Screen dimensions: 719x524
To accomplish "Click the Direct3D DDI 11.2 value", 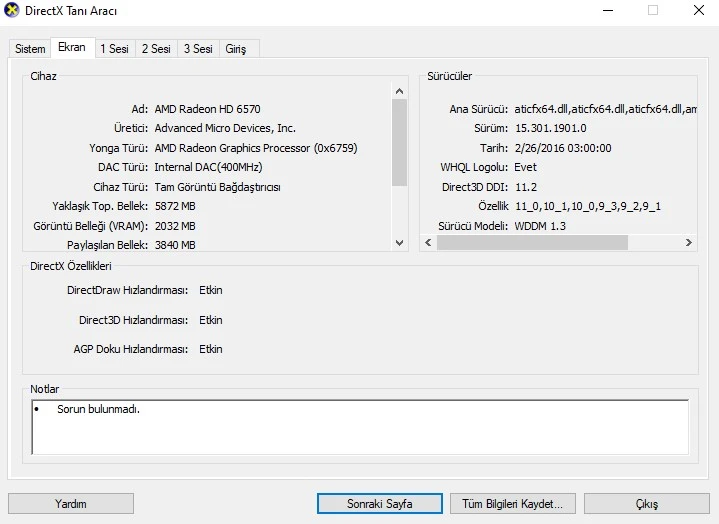I will pos(526,187).
